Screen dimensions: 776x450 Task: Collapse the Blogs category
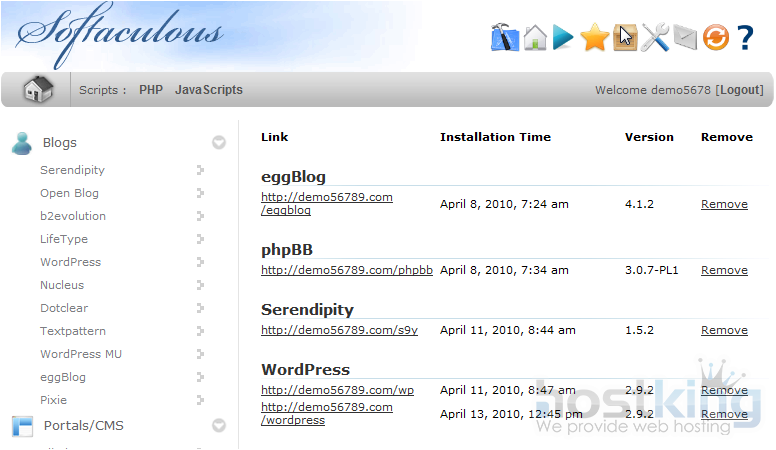tap(219, 143)
